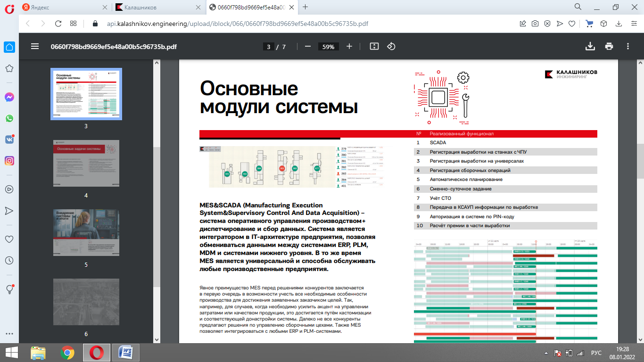The image size is (644, 362).
Task: Take a snapshot with the camera icon
Action: 535,24
